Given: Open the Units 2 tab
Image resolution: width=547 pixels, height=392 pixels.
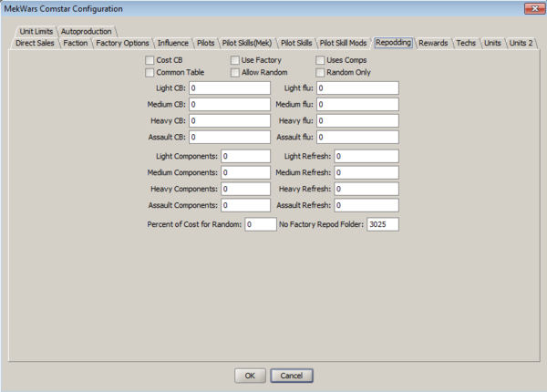Looking at the screenshot, I should 521,43.
